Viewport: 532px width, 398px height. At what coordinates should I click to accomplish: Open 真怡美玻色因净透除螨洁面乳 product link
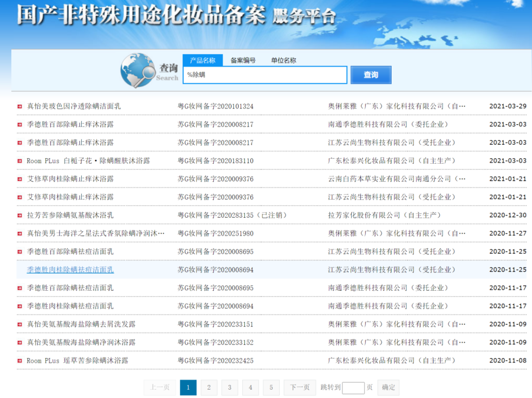(x=73, y=106)
